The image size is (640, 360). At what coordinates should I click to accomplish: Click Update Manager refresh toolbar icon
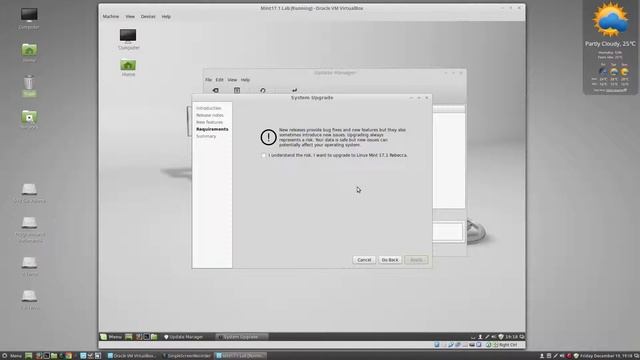[x=263, y=90]
